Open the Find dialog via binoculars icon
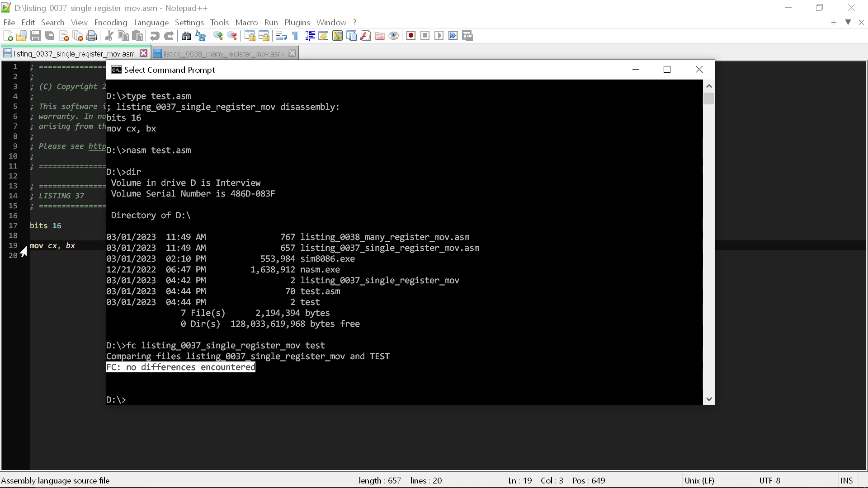The height and width of the screenshot is (488, 868). (187, 36)
